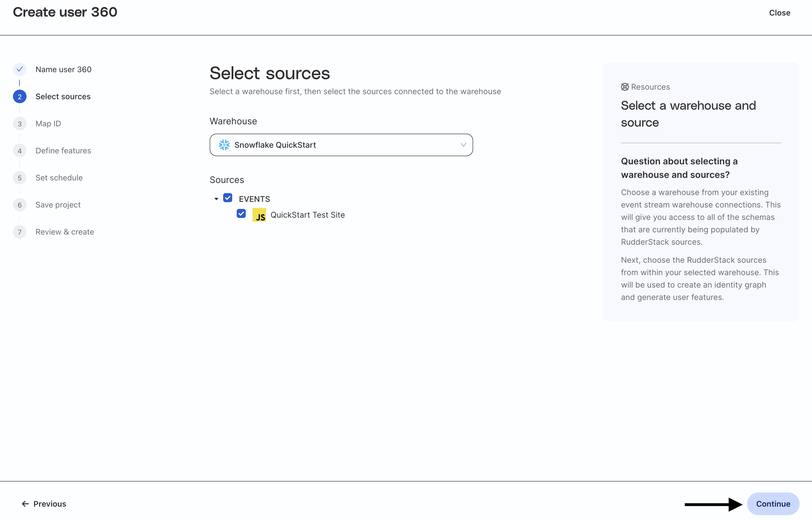Click the Sources section label

pos(227,180)
